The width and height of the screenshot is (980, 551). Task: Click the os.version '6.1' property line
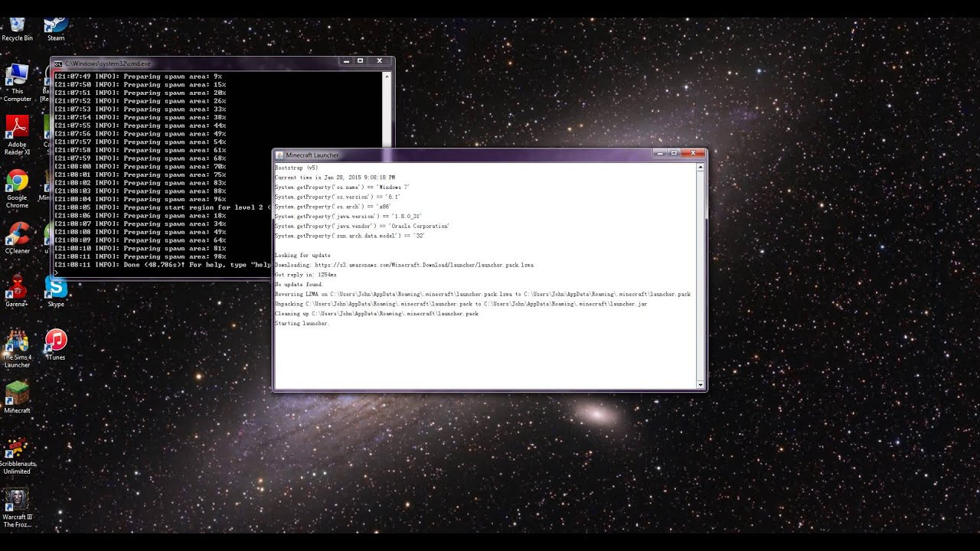click(338, 197)
